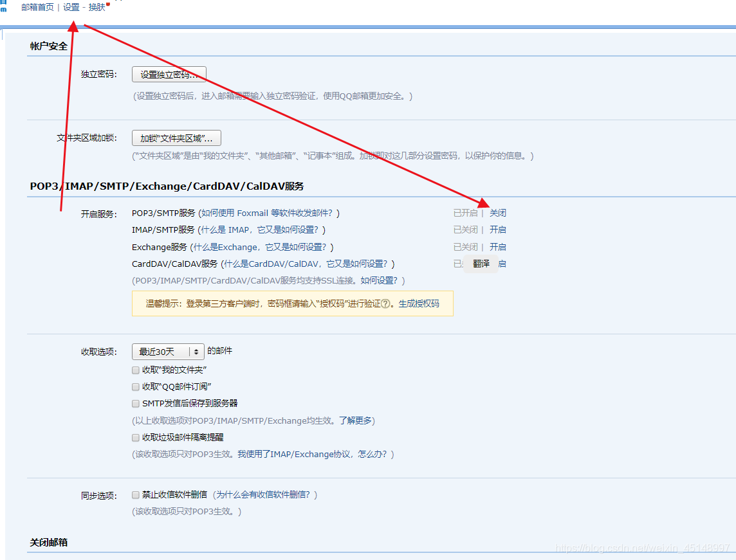This screenshot has height=560, width=736.
Task: Check the 收取"我的文件夹" checkbox
Action: (136, 370)
